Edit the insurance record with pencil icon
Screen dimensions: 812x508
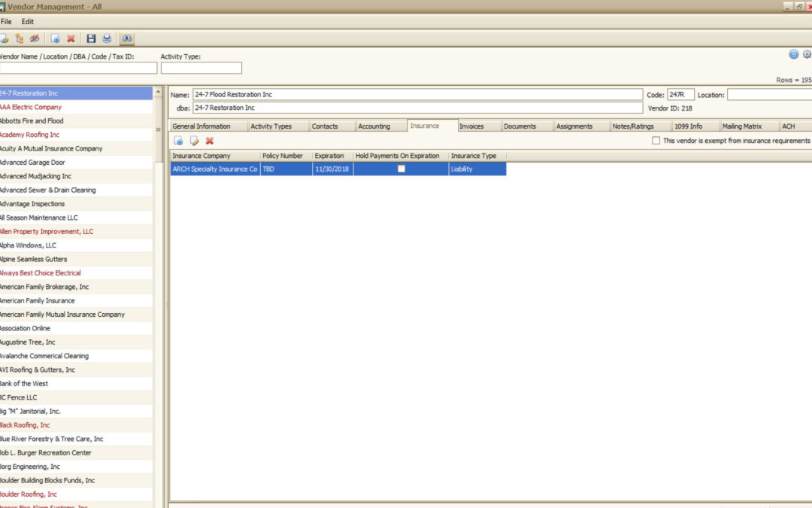194,141
